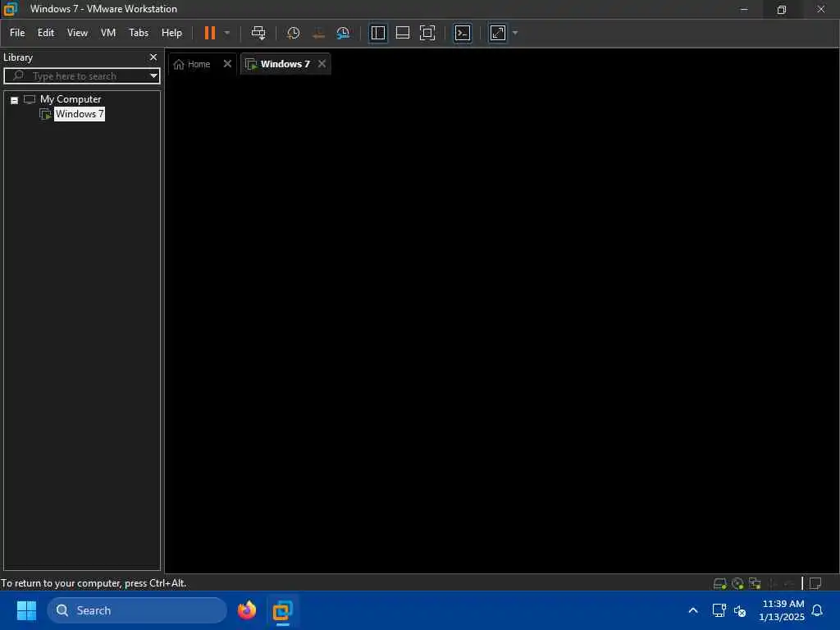
Task: Click the message log icon in status bar
Action: pyautogui.click(x=815, y=583)
